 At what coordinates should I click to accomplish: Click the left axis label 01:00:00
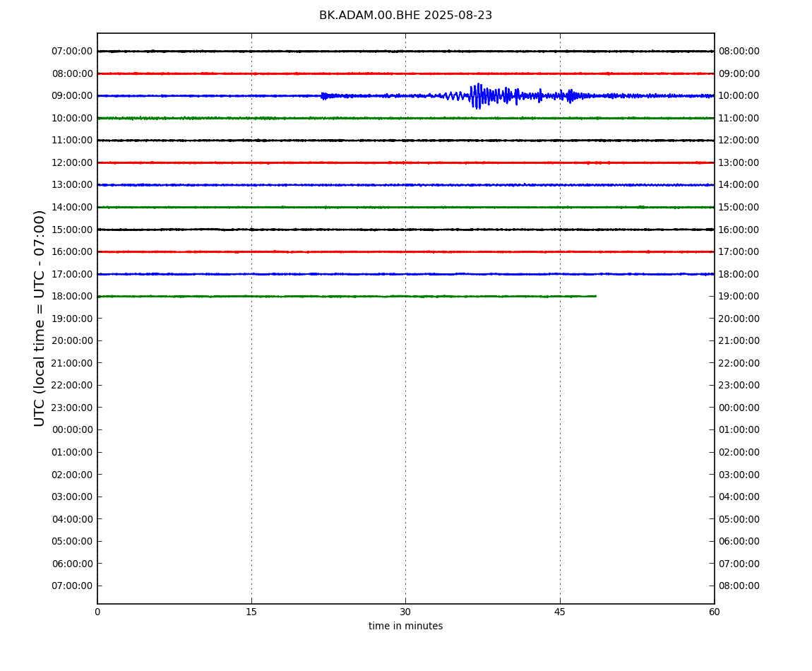tap(72, 452)
